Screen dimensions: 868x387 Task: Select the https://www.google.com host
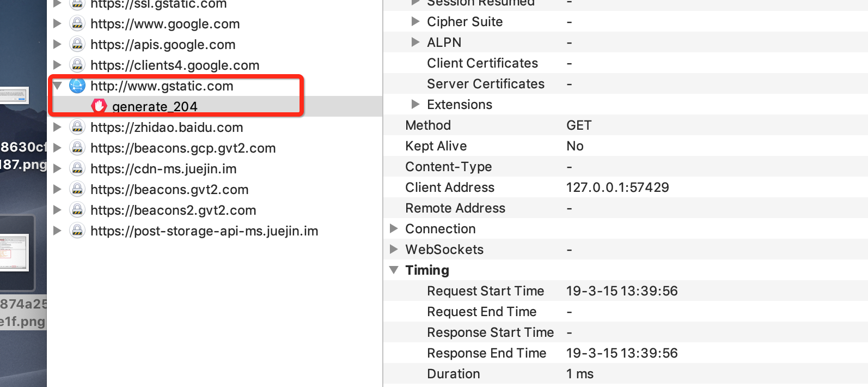coord(165,24)
